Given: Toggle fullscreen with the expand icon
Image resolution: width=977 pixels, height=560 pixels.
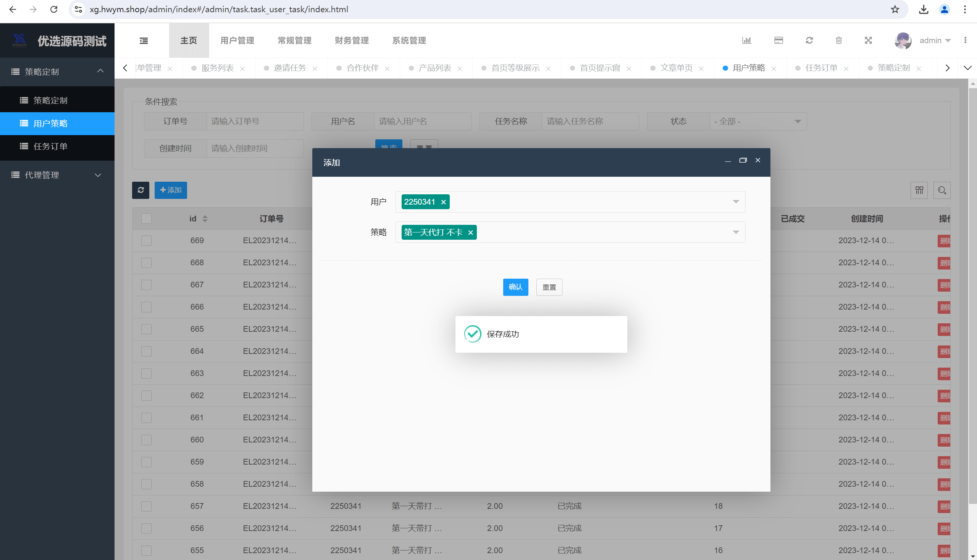Looking at the screenshot, I should (x=868, y=40).
